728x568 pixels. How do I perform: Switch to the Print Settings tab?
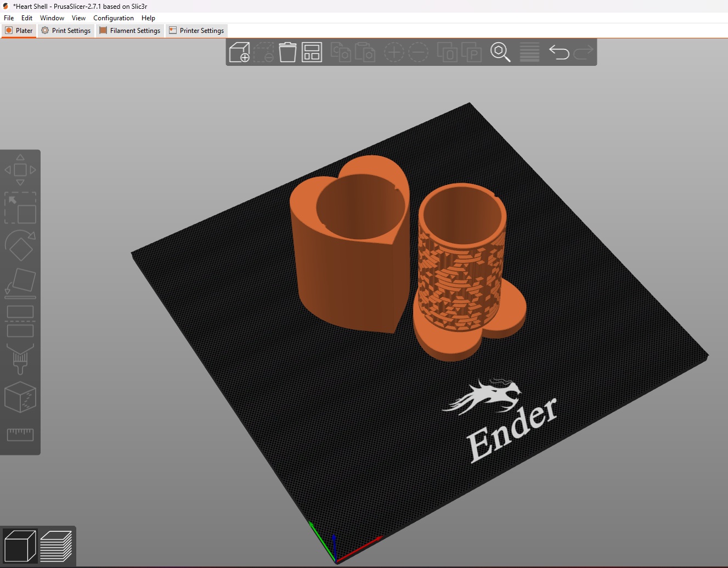click(66, 31)
